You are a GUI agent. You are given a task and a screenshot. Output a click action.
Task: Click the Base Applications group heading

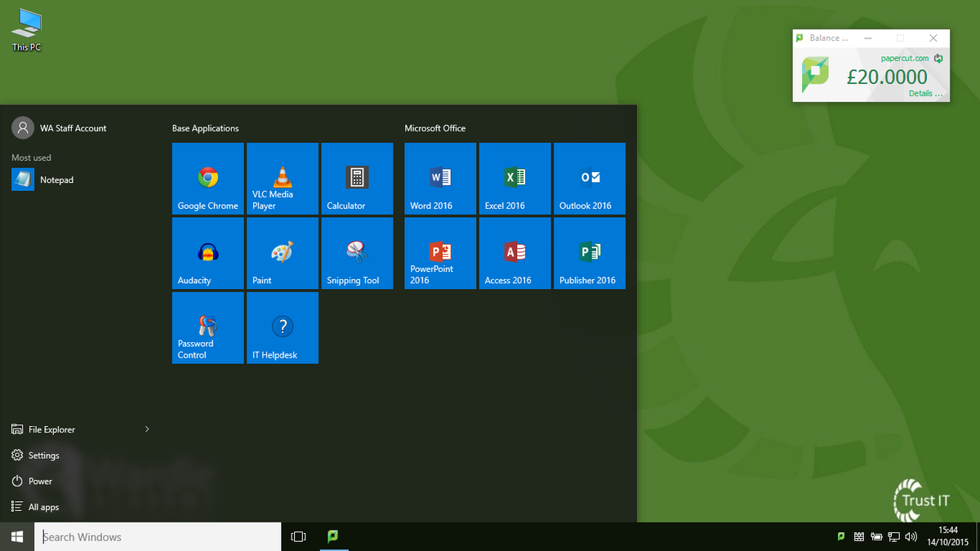205,128
